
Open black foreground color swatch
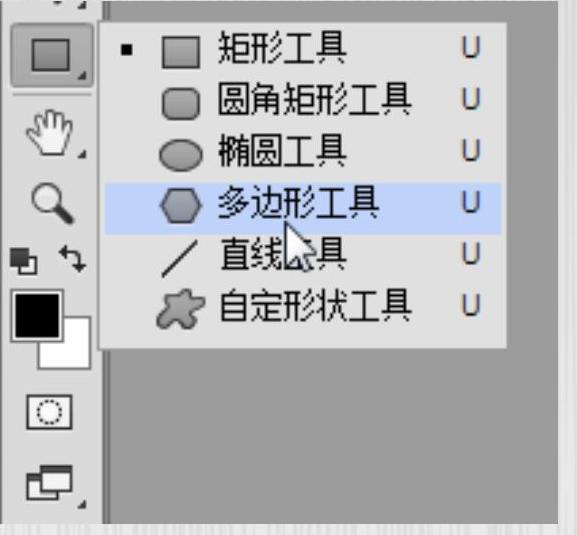pos(37,316)
